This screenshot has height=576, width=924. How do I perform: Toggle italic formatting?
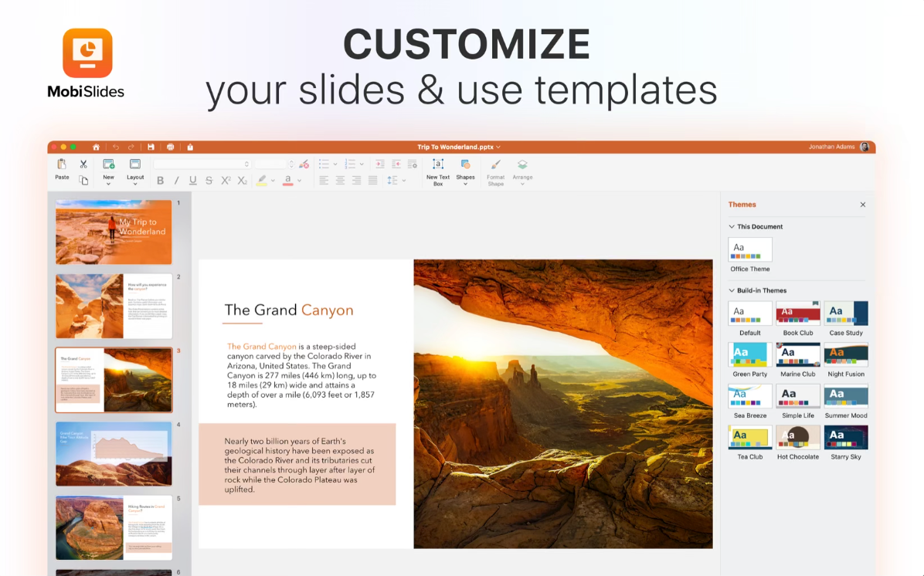pos(176,180)
